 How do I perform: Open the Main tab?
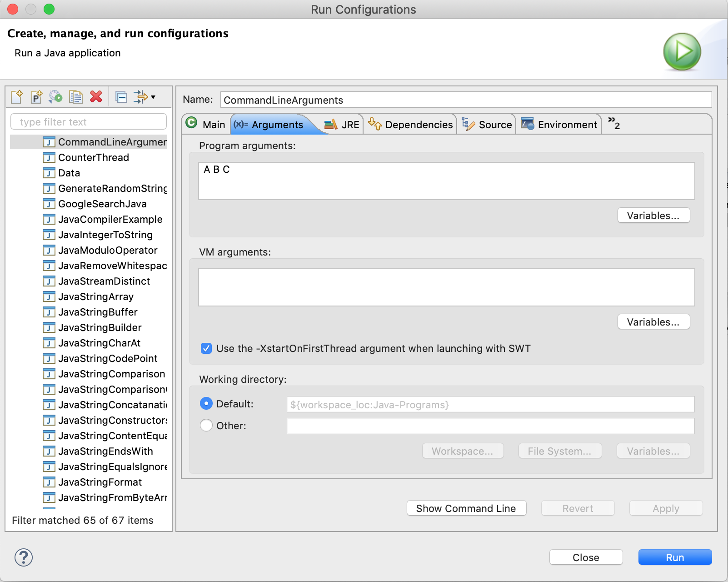[206, 124]
